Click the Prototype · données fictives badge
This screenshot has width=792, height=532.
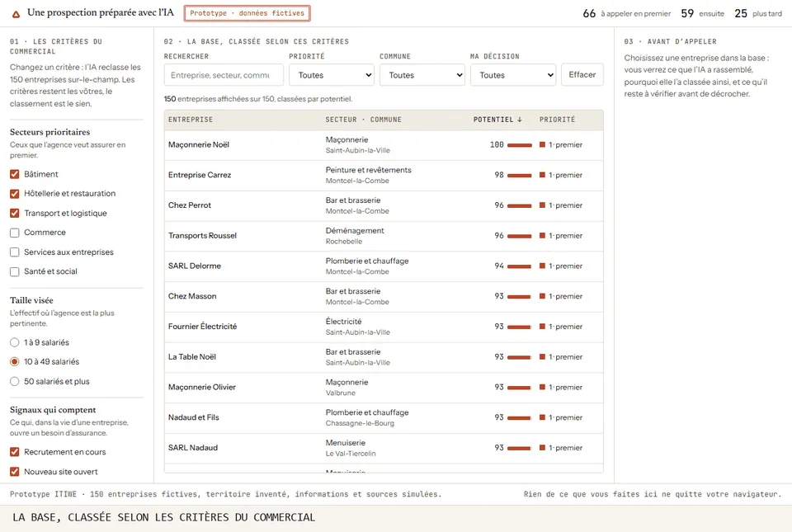(x=247, y=13)
